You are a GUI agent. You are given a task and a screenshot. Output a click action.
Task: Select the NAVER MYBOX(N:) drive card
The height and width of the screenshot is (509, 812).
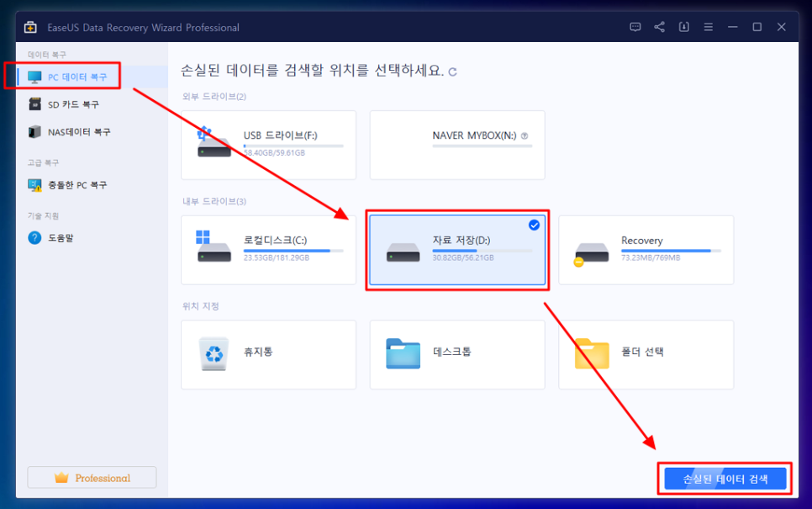coord(457,145)
